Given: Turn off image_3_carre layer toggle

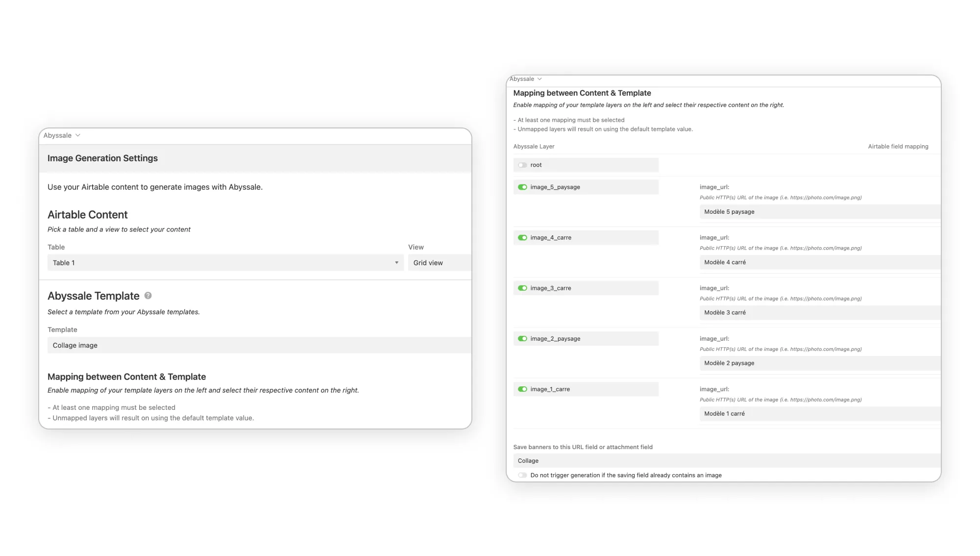Looking at the screenshot, I should point(522,288).
